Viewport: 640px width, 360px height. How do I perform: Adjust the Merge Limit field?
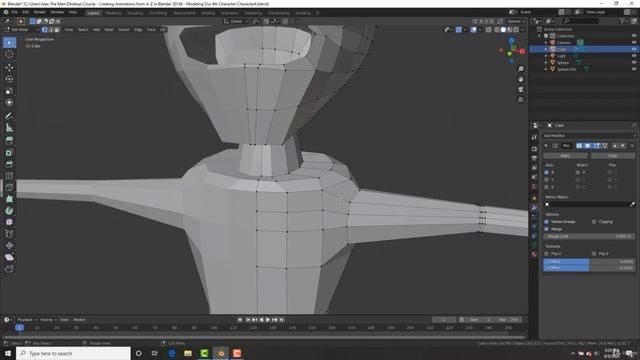point(589,236)
